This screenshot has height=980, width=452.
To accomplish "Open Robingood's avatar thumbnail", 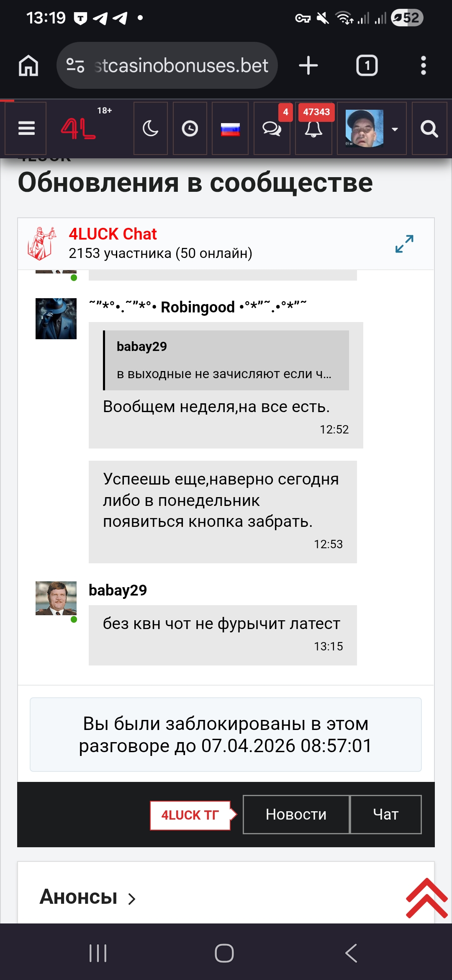I will (56, 319).
